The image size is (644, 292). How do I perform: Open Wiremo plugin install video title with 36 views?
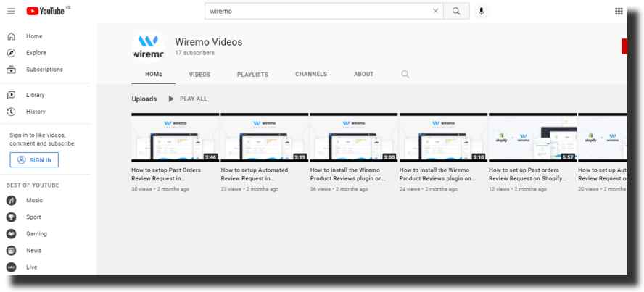[x=348, y=175]
